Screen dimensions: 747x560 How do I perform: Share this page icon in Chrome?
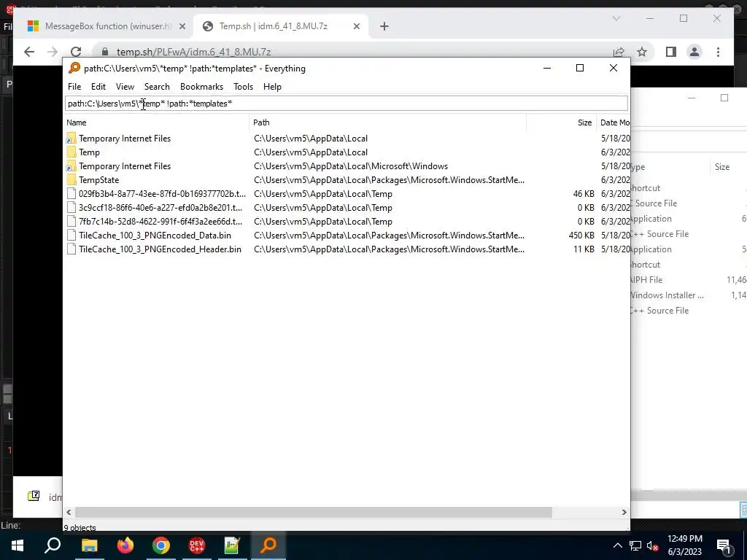coord(619,52)
